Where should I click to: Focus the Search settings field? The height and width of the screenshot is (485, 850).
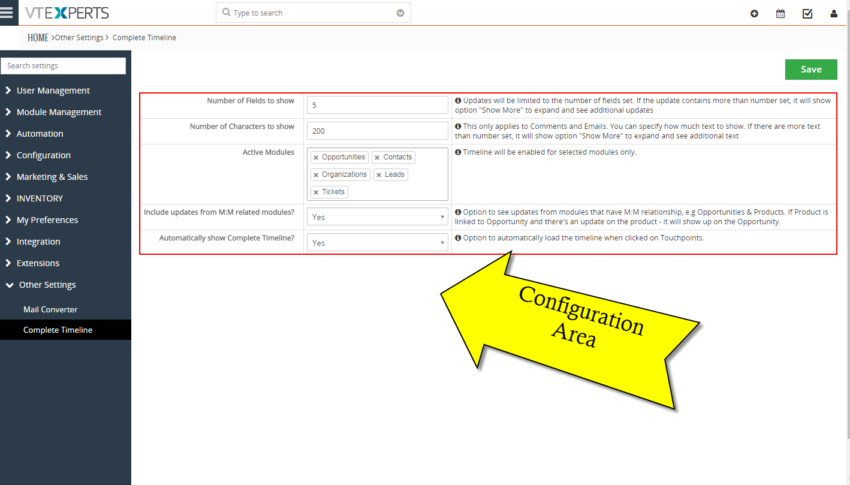(x=63, y=66)
